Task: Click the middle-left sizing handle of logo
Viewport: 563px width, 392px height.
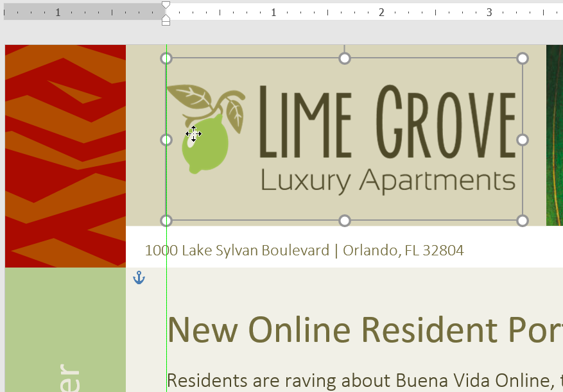Action: click(166, 140)
